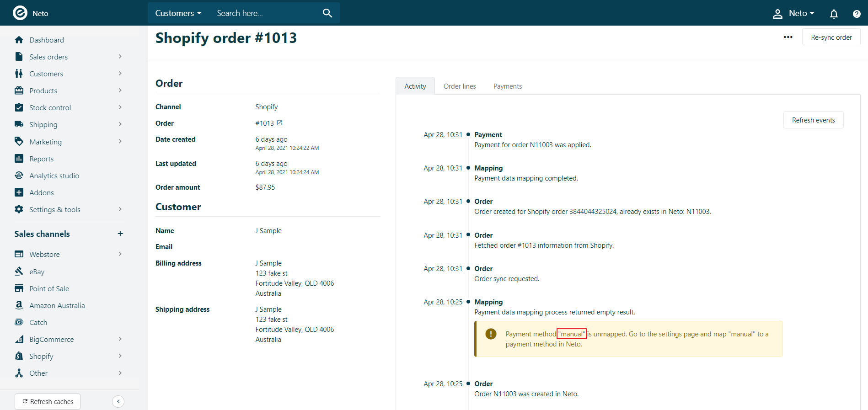Expand the Stock control submenu chevron
The image size is (868, 410).
tap(120, 107)
